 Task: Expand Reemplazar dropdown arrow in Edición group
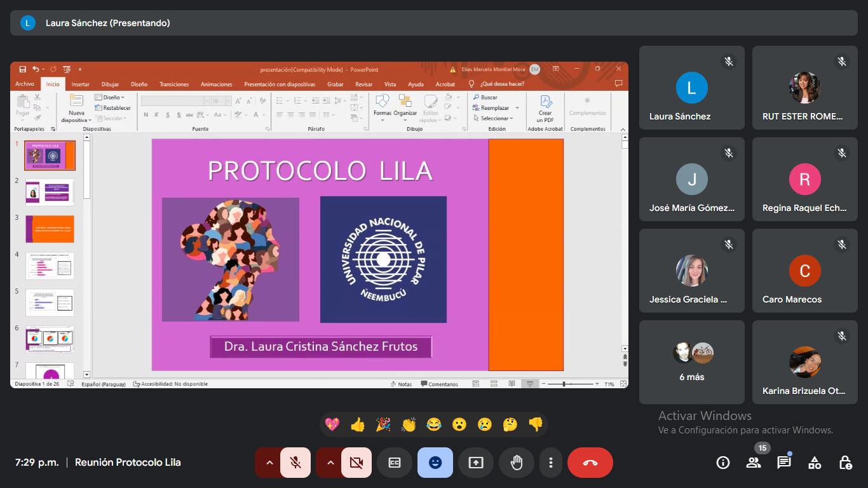[517, 108]
